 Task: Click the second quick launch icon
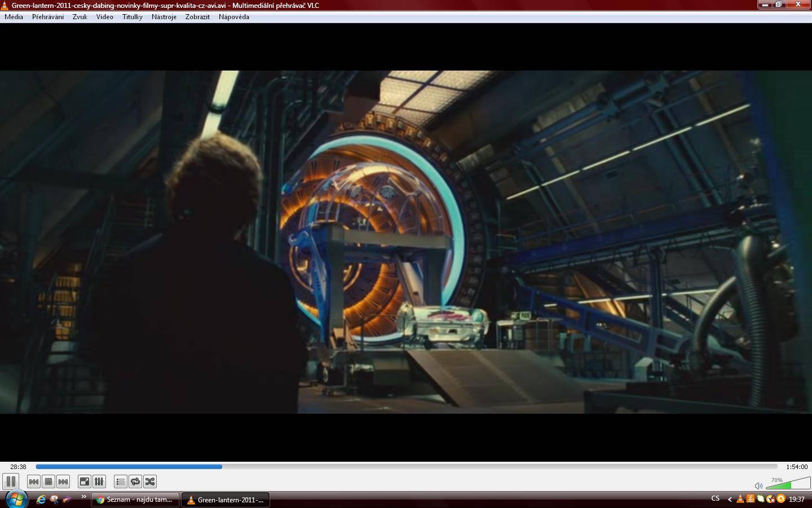[54, 500]
